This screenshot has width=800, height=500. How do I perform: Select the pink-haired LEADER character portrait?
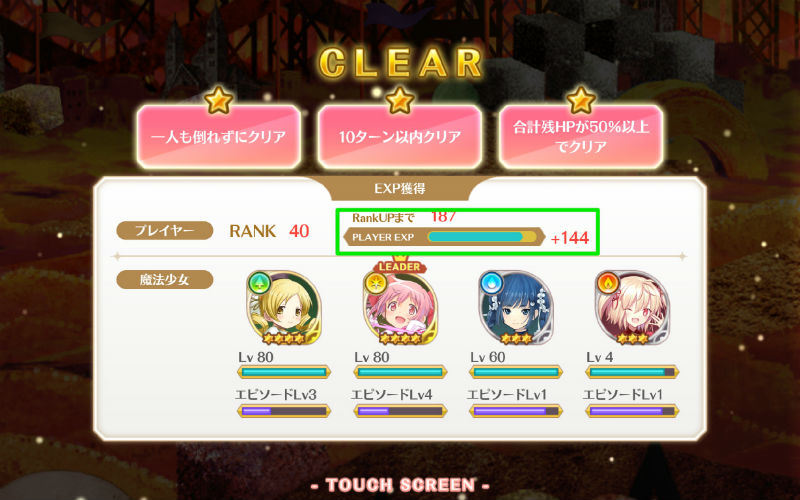coord(401,308)
